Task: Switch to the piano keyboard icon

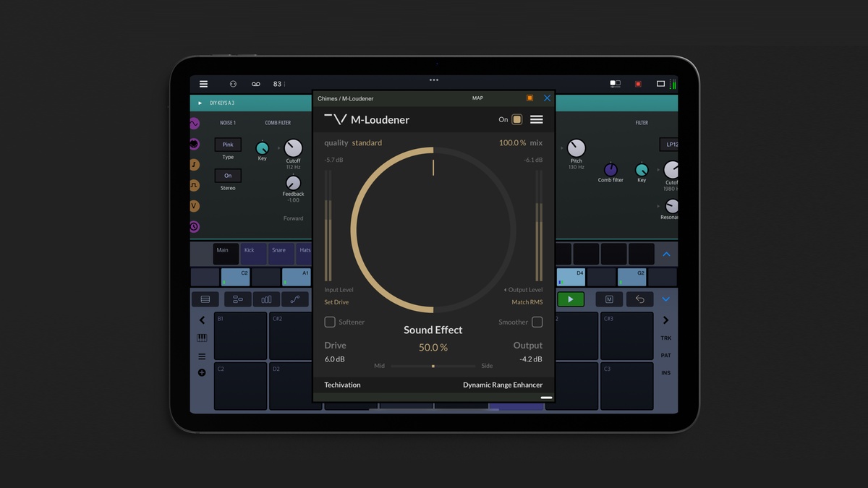Action: coord(202,338)
